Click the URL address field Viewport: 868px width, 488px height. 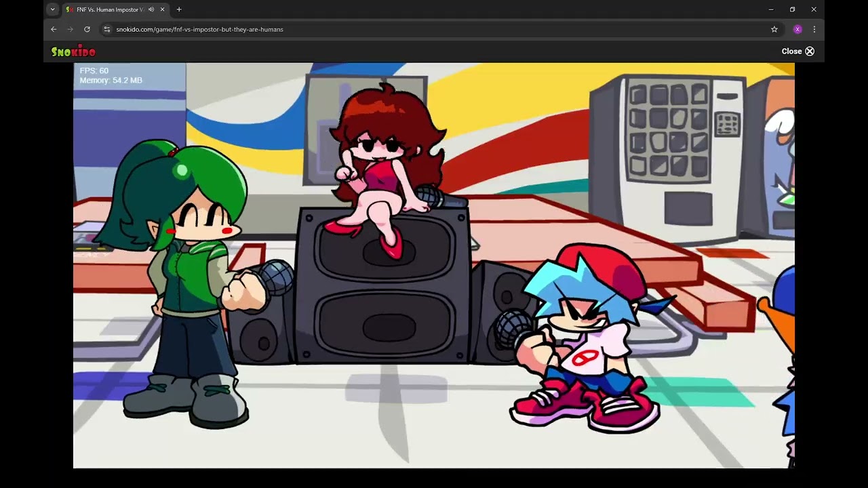(x=434, y=29)
